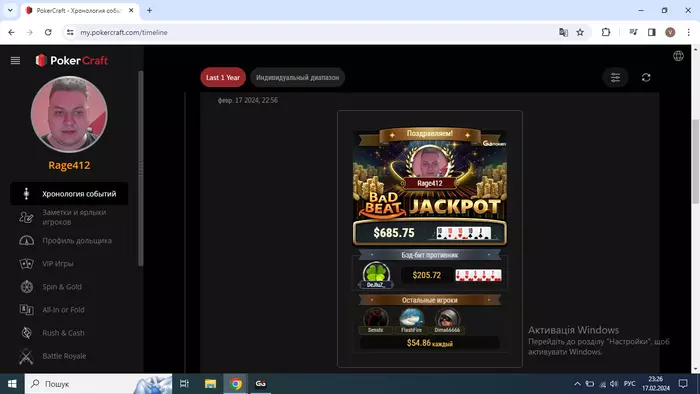Click the Spin & Gold wheel icon
700x394 pixels.
[26, 287]
